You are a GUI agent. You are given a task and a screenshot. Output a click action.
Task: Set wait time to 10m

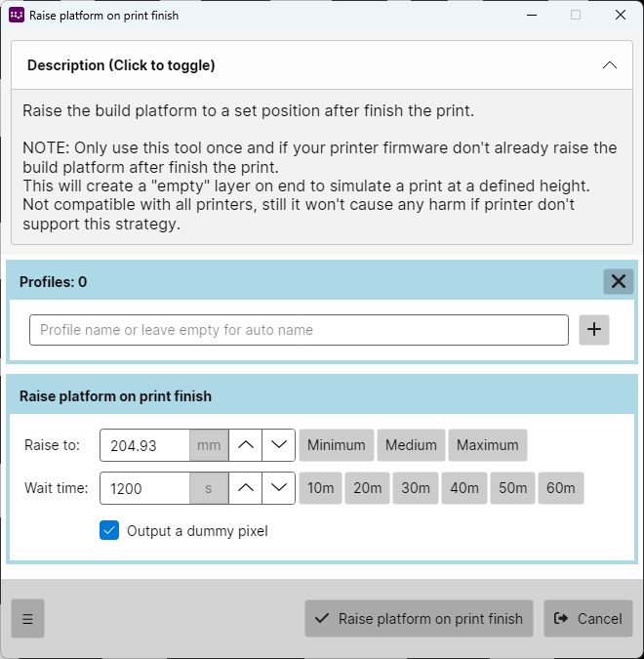(x=320, y=488)
